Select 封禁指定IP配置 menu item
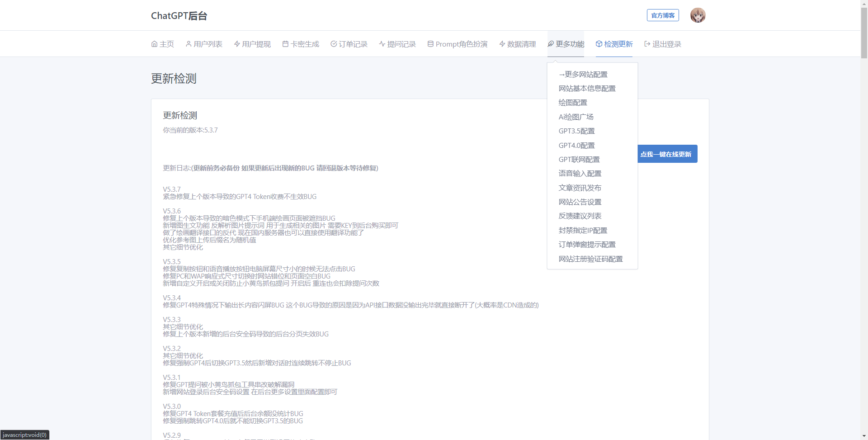 [583, 230]
